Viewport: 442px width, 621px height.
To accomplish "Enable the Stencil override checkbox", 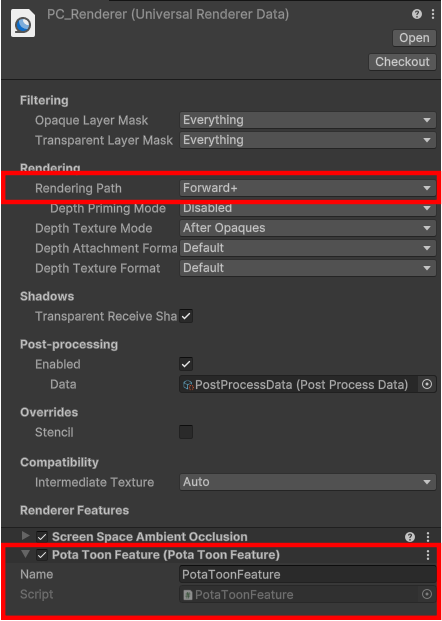I will (186, 432).
